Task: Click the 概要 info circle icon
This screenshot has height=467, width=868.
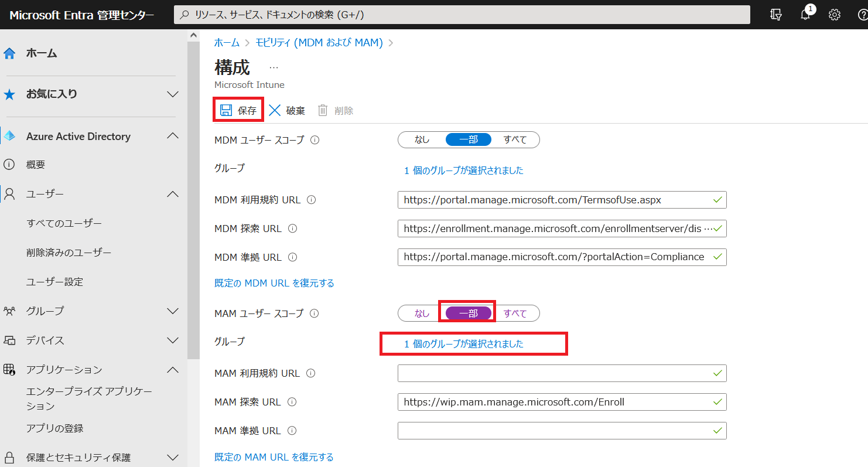Action: [9, 165]
